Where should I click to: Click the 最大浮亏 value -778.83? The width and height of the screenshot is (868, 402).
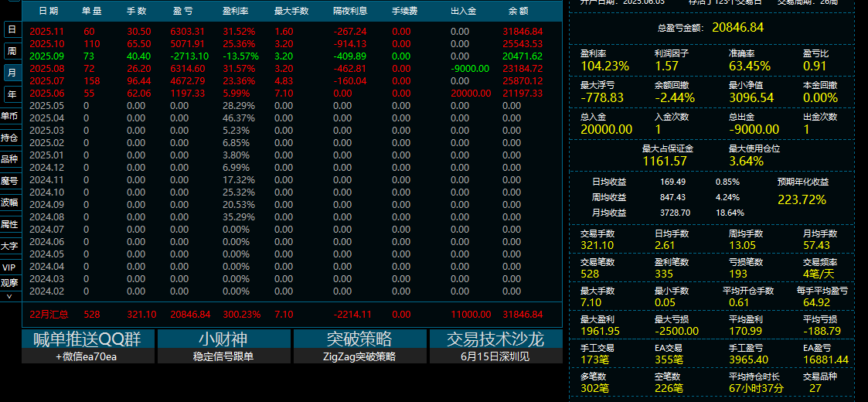(x=602, y=98)
